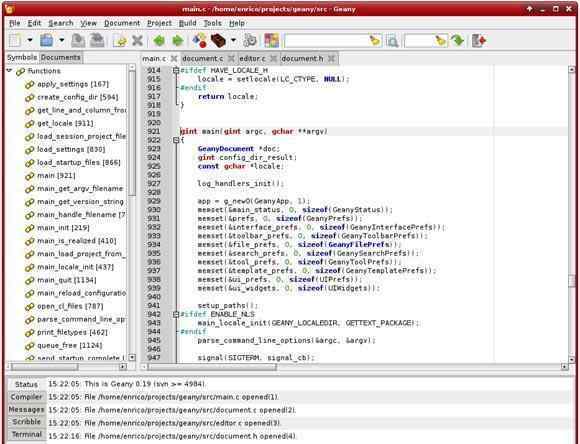Open the Status message tab
This screenshot has width=580, height=444.
[26, 384]
